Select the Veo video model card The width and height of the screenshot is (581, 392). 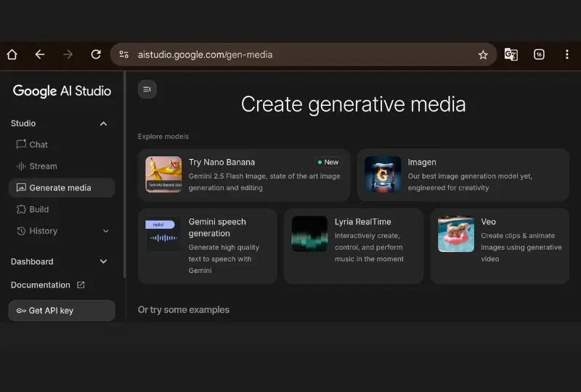[500, 246]
